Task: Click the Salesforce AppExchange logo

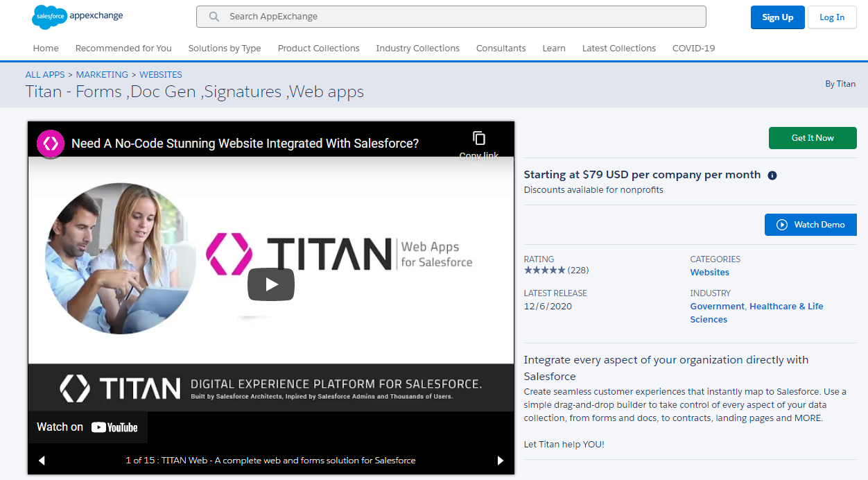Action: 78,17
